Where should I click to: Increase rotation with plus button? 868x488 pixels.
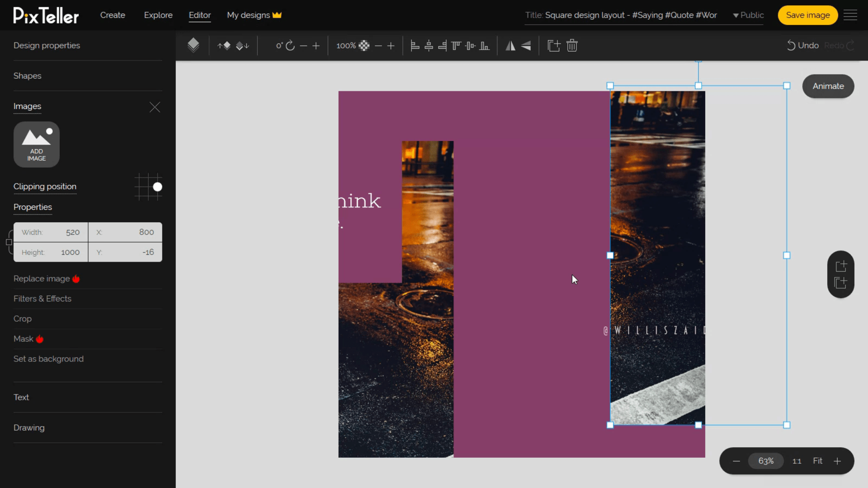click(316, 46)
